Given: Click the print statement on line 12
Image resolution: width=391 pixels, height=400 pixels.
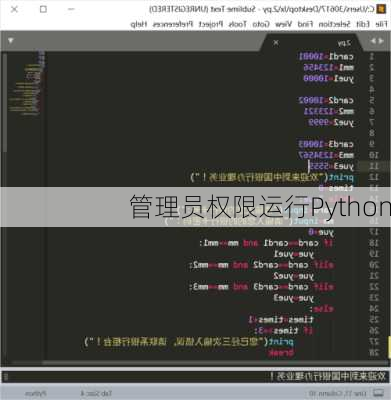Looking at the screenshot, I should coord(272,177).
